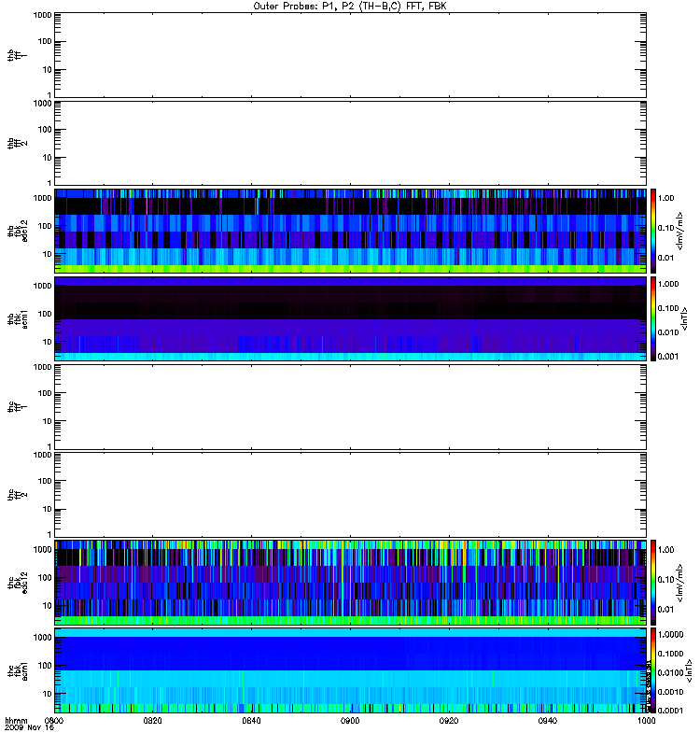Click the 100 y-axis label of thb fff 1
The height and width of the screenshot is (747, 700).
click(45, 41)
